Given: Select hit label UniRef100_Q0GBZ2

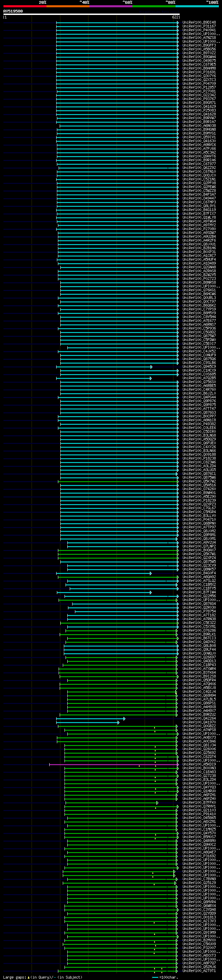Looking at the screenshot, I should (199, 726).
